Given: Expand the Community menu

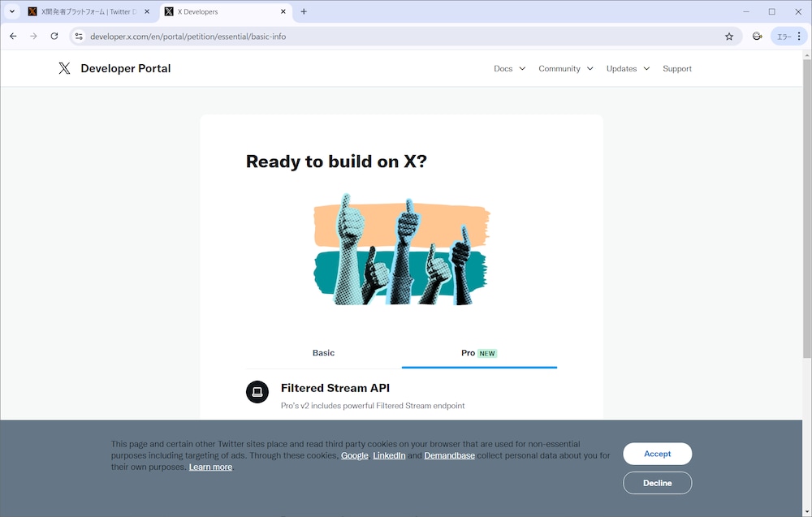Looking at the screenshot, I should coord(565,68).
